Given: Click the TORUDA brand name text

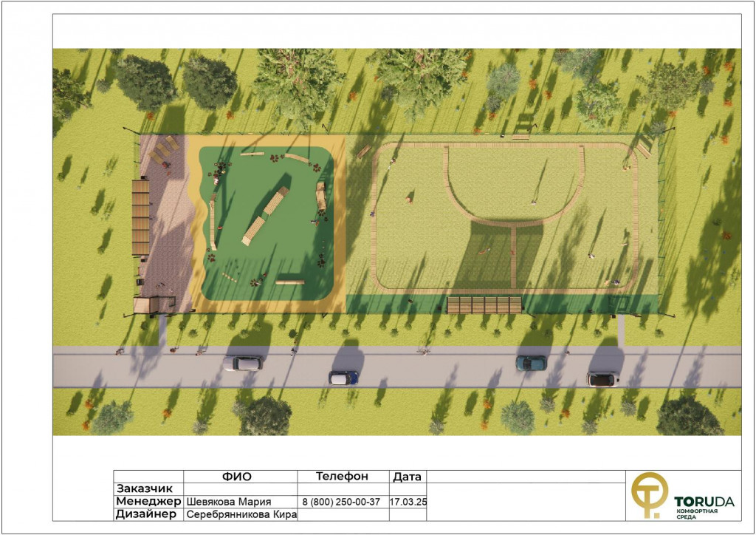Looking at the screenshot, I should tap(704, 501).
